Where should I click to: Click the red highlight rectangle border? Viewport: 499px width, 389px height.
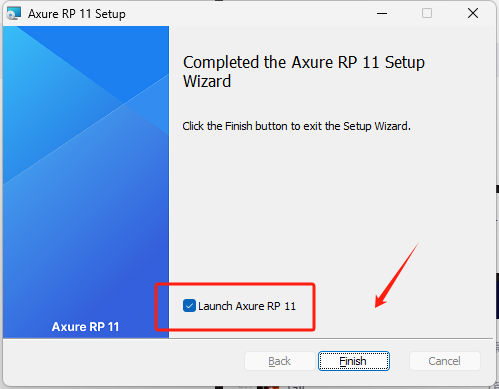click(235, 284)
